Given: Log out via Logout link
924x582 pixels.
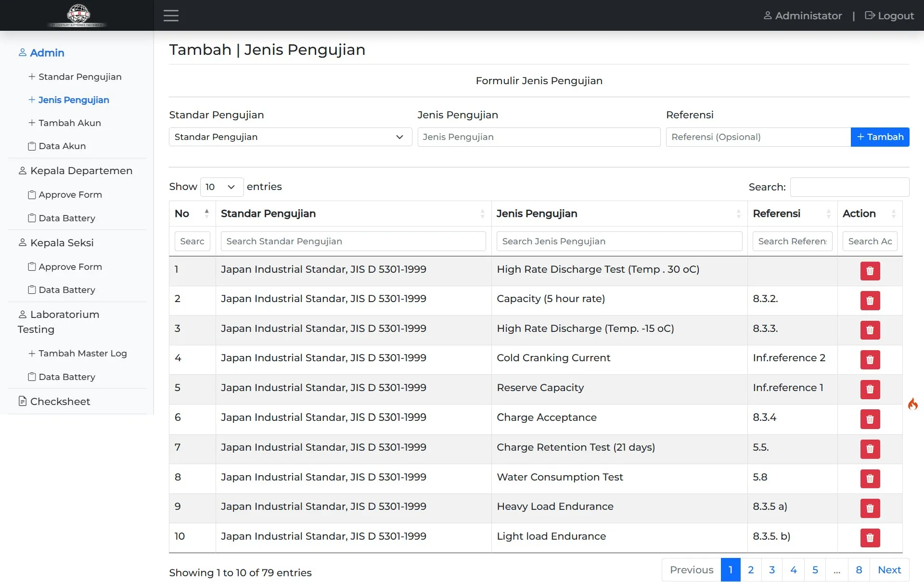Looking at the screenshot, I should [889, 15].
